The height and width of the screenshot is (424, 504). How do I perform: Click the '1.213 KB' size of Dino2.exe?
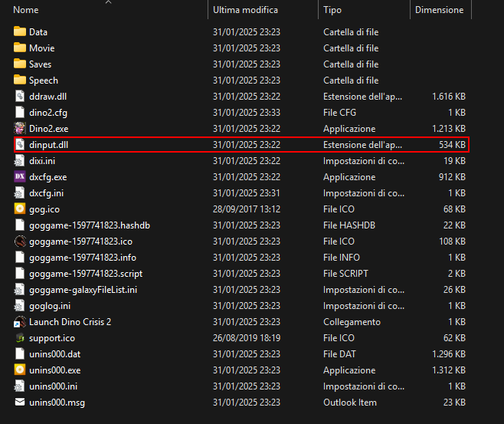(x=449, y=129)
